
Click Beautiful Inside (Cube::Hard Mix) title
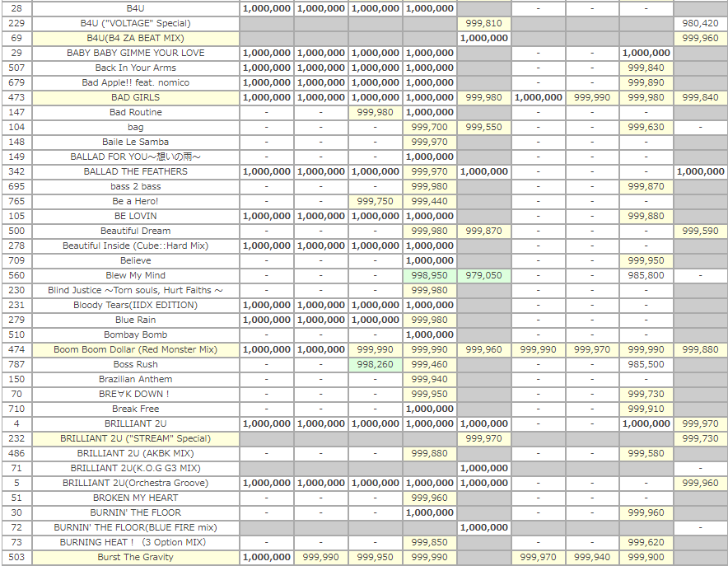(135, 246)
